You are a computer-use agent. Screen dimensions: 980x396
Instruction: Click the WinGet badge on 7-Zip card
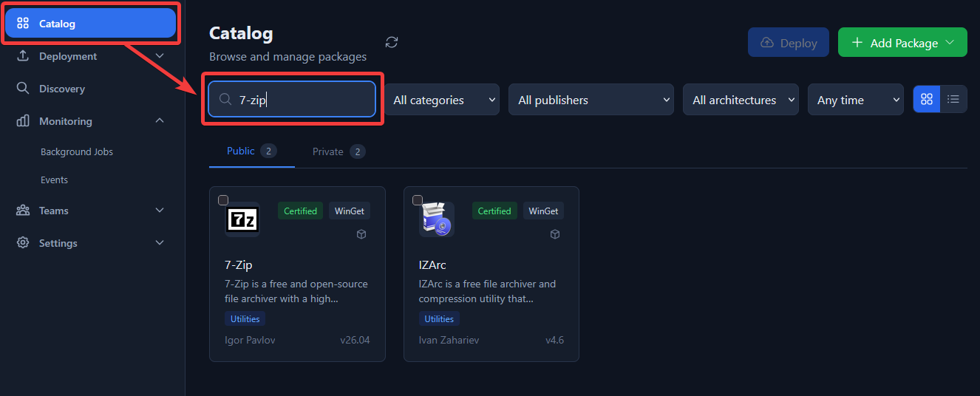point(350,211)
